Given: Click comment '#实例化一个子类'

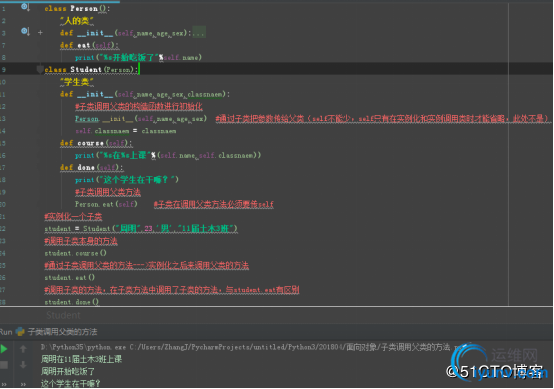Looking at the screenshot, I should point(73,216).
